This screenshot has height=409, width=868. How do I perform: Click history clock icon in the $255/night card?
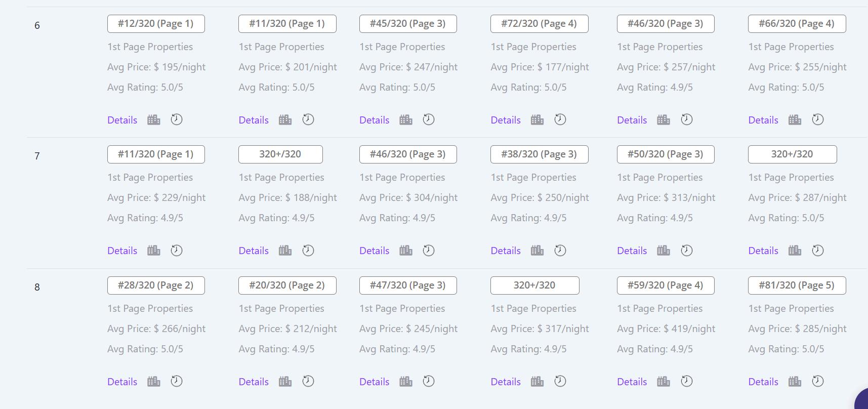click(x=818, y=119)
